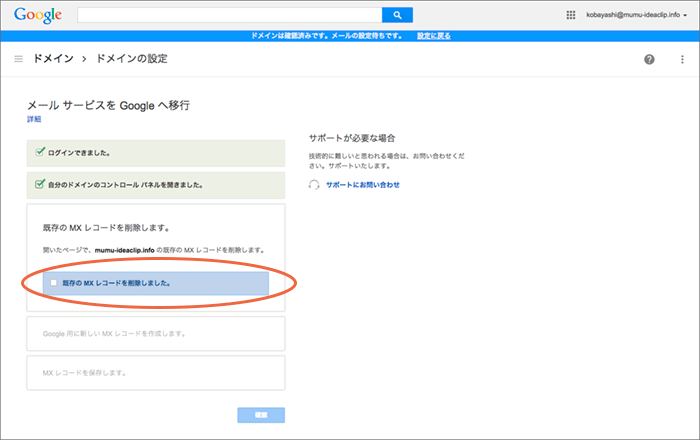Click the ログインできました completed step

tap(156, 153)
